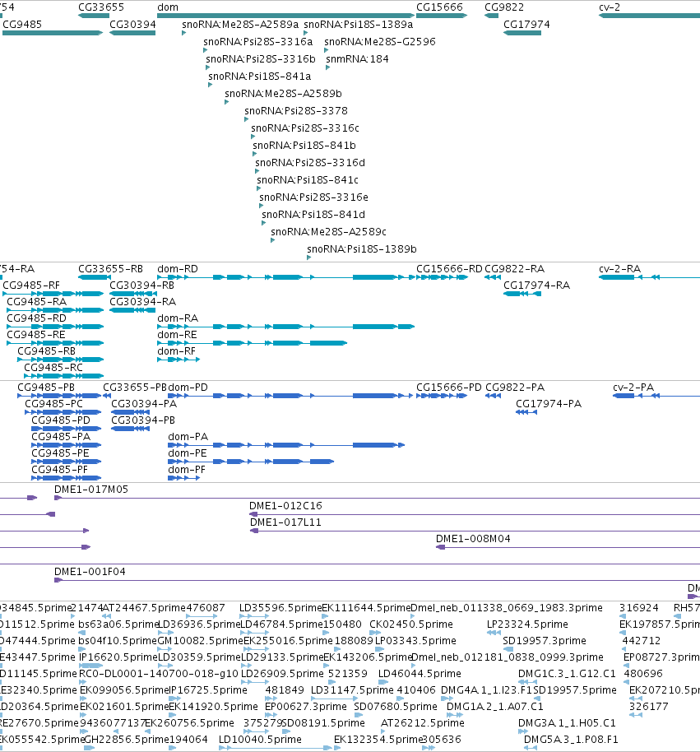Select the dom-RF transcript
700x752 pixels.
pos(178,360)
